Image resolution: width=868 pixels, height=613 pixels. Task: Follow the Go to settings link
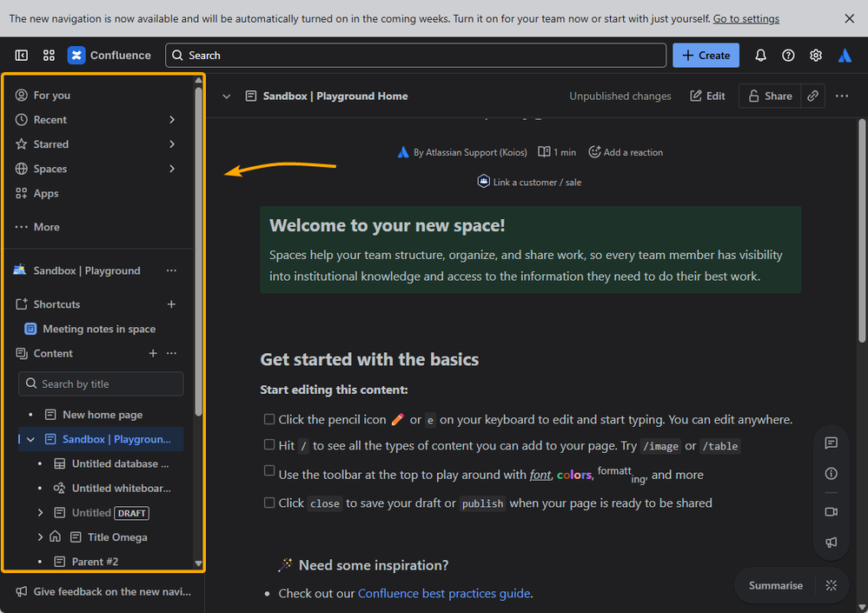pos(745,19)
